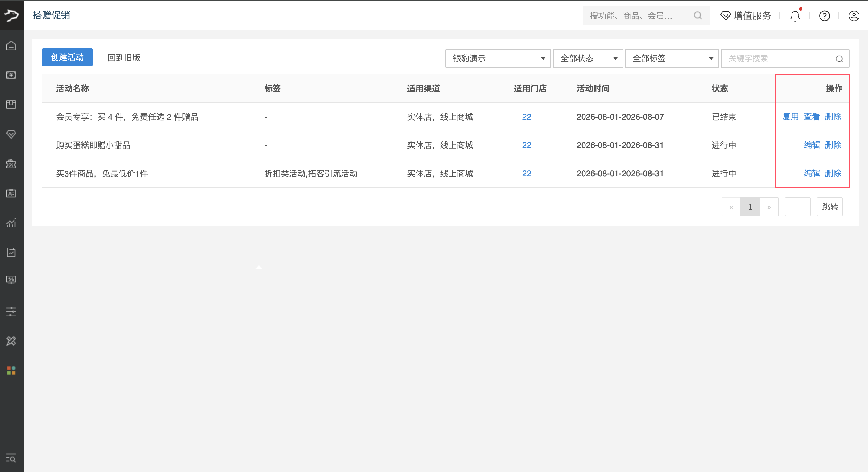Click 删除 for 买3件商品 activity
This screenshot has width=868, height=472.
pyautogui.click(x=833, y=173)
